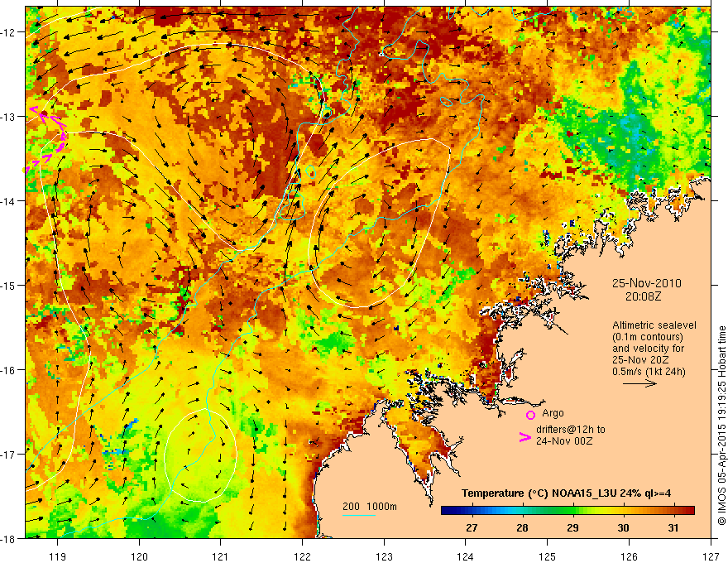Click the time label 20:08Z
The image size is (728, 563).
(x=643, y=296)
